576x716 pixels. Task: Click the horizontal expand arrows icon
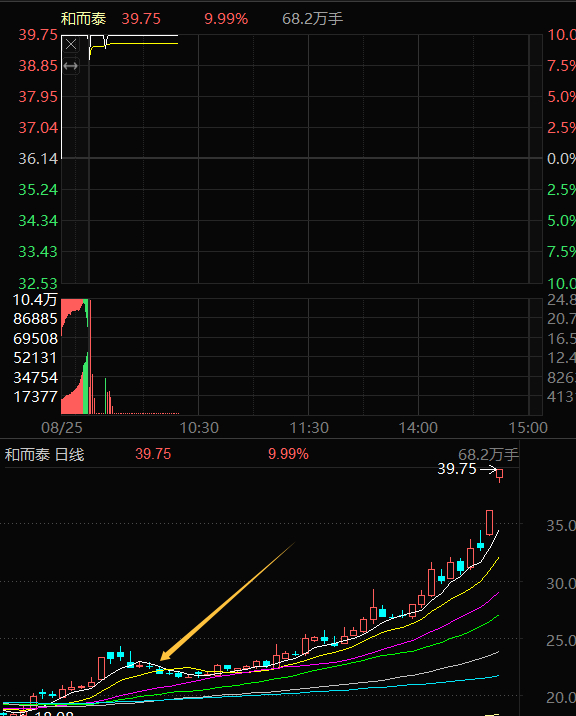pos(71,66)
